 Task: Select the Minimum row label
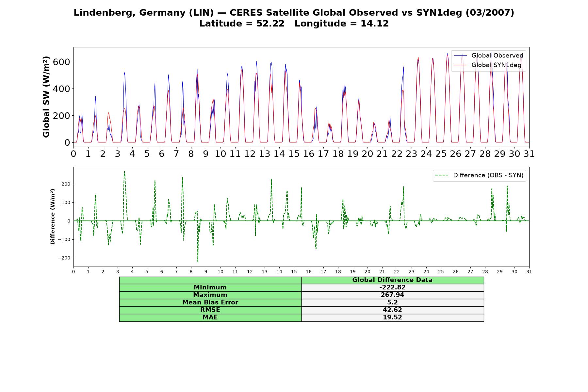pyautogui.click(x=210, y=287)
